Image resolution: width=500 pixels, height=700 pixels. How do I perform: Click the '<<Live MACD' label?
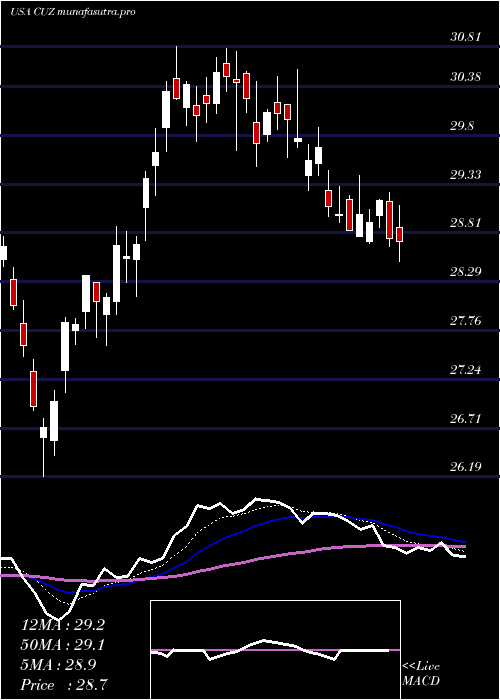point(421,674)
